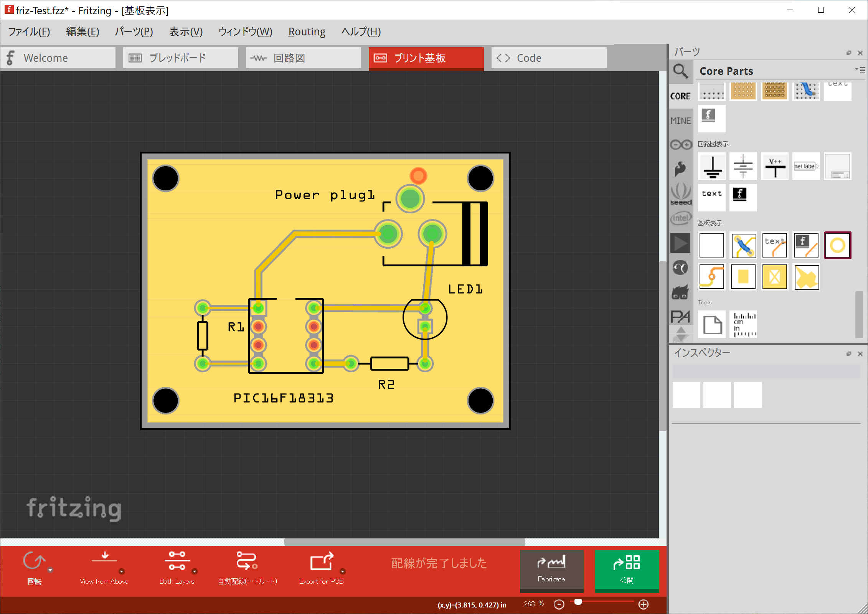Select the silkscreen text part
The height and width of the screenshot is (614, 868).
coord(775,245)
